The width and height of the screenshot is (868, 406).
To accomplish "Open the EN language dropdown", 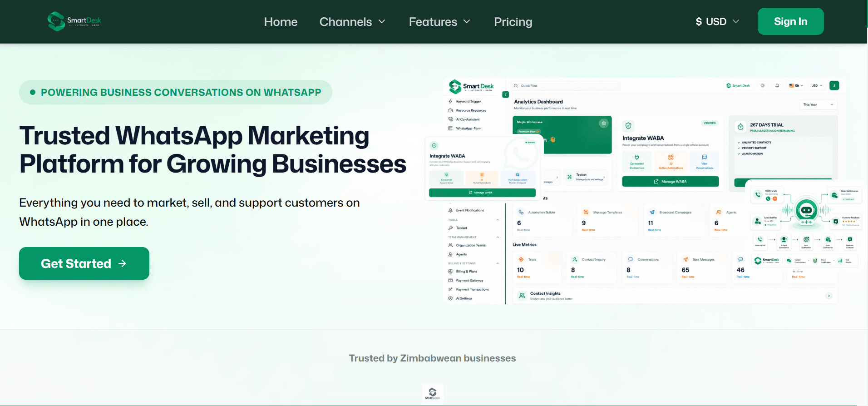I will click(x=796, y=85).
